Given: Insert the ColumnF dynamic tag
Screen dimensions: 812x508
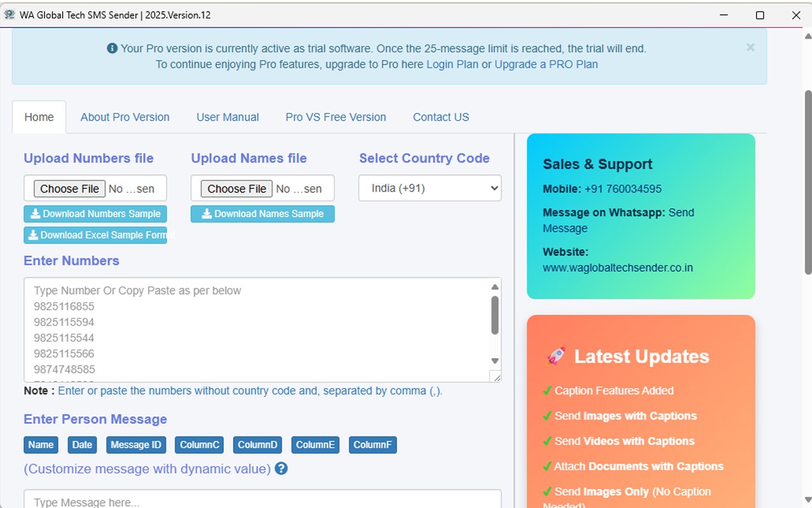Looking at the screenshot, I should pos(373,444).
